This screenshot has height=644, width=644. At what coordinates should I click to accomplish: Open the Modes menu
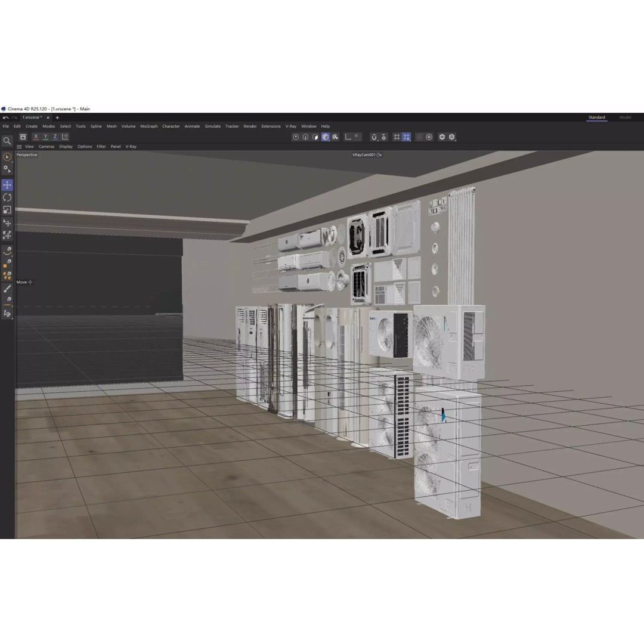click(x=48, y=126)
